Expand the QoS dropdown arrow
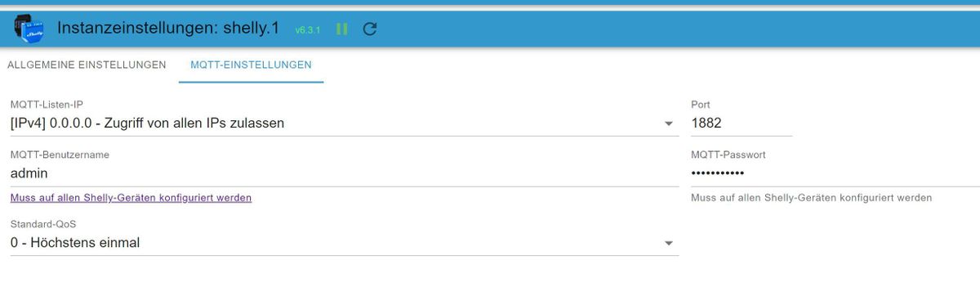This screenshot has height=305, width=980. [x=669, y=244]
